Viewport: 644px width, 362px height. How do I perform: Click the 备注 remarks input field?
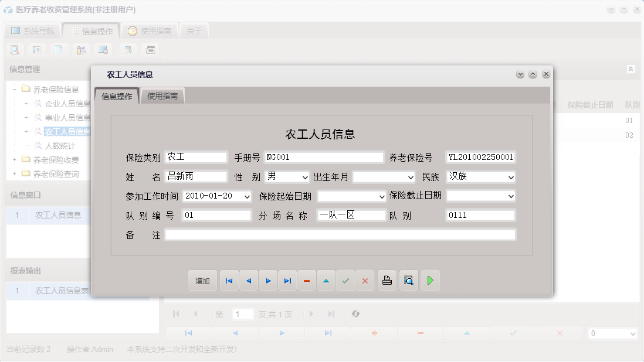point(340,235)
